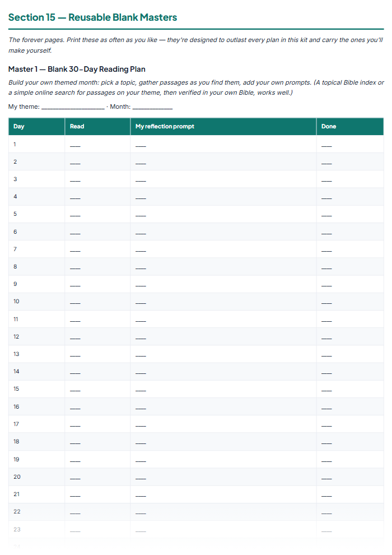
Task: Click the Read blank for day 21
Action: click(x=75, y=496)
